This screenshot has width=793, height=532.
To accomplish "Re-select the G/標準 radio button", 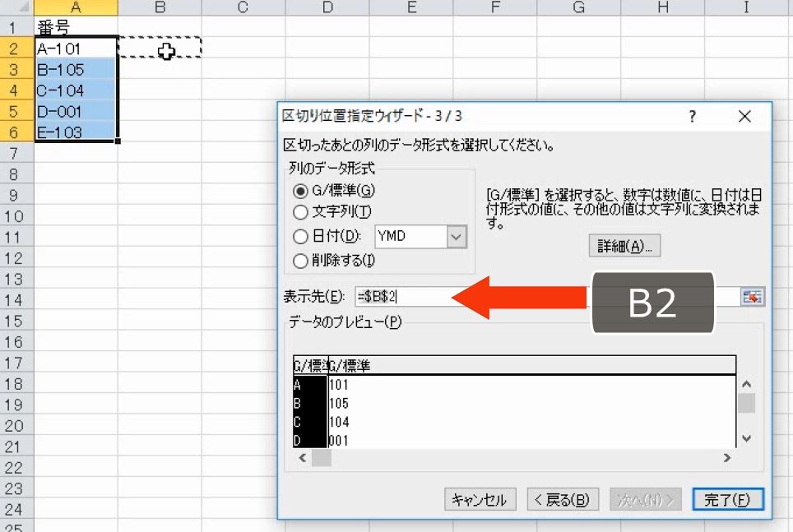I will pyautogui.click(x=299, y=189).
